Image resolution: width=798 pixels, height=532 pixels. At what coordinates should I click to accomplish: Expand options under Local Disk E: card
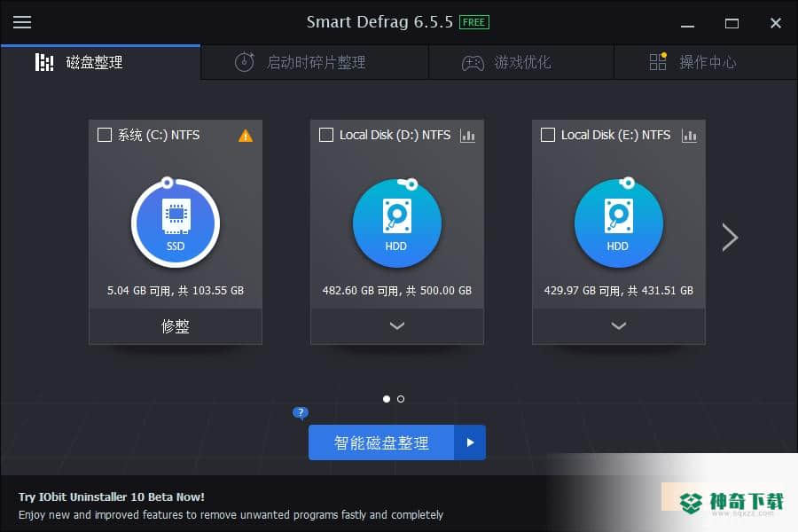[618, 325]
